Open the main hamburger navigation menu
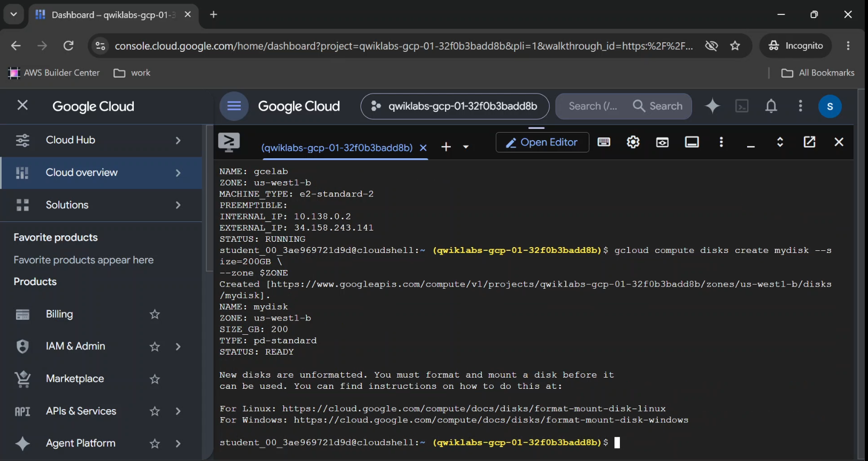This screenshot has height=461, width=868. pyautogui.click(x=234, y=106)
